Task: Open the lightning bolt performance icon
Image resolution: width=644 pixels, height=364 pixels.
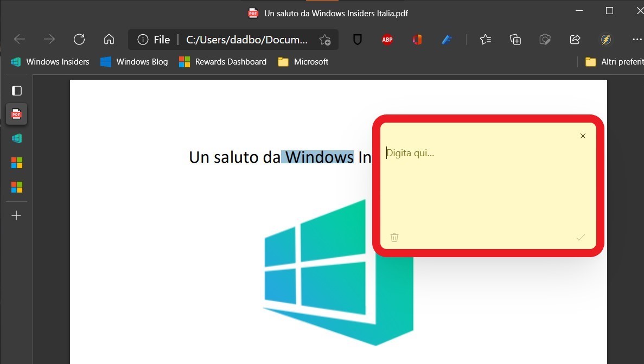Action: point(606,40)
